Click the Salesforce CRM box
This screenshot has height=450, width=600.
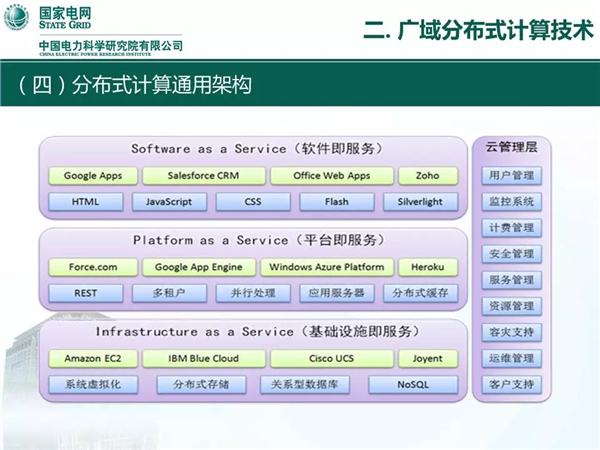(203, 176)
